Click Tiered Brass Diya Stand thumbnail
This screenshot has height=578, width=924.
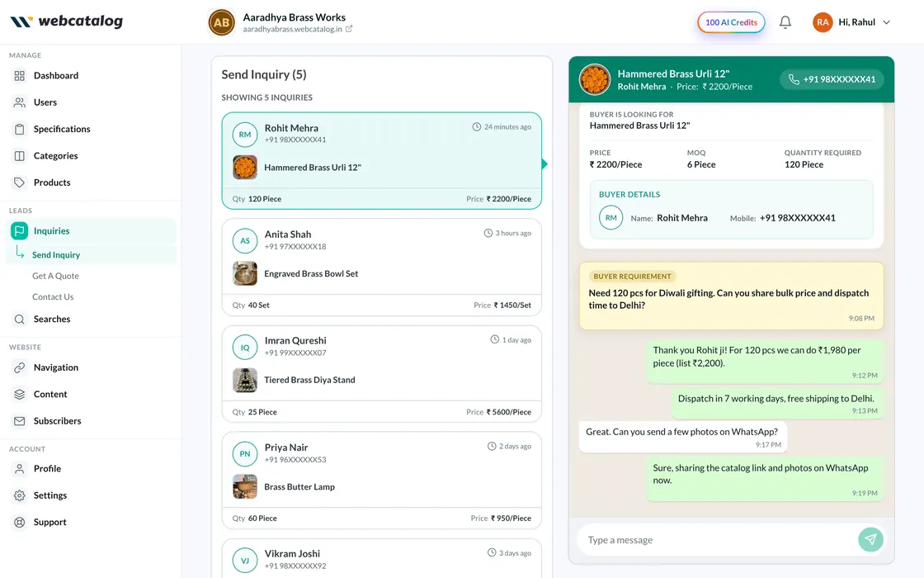tap(245, 381)
